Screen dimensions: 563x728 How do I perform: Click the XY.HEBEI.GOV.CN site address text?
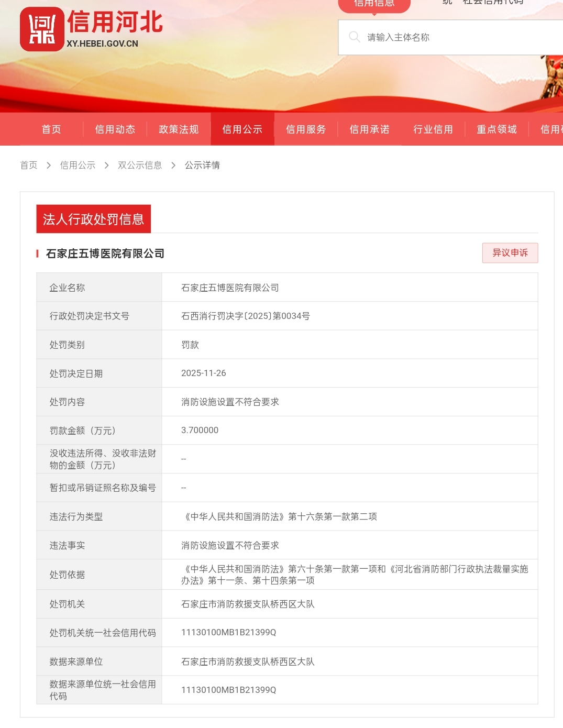[103, 44]
